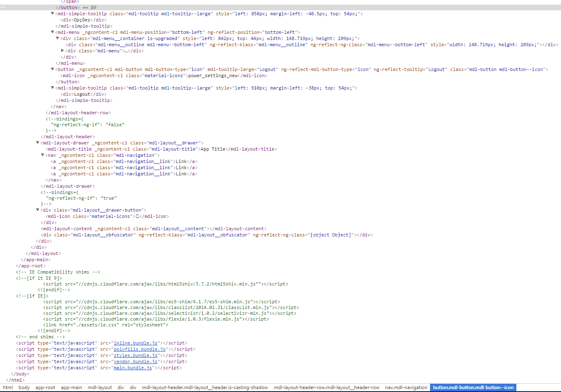Select the closing </app-root> tag

31,266
